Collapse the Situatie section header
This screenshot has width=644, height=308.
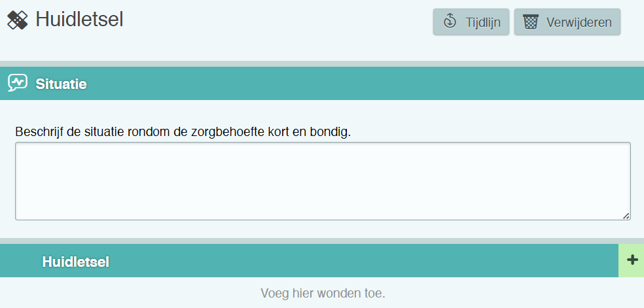point(327,83)
